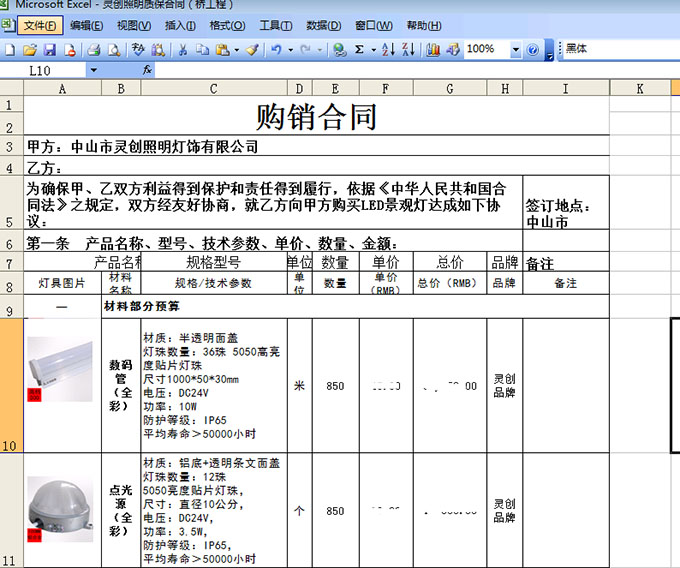Save the workbook with the floppy disk icon
Screen dimensions: 680x568
49,49
